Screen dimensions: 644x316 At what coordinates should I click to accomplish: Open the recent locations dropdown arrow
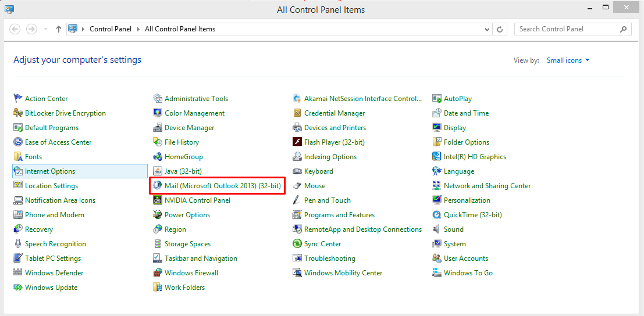tap(45, 29)
